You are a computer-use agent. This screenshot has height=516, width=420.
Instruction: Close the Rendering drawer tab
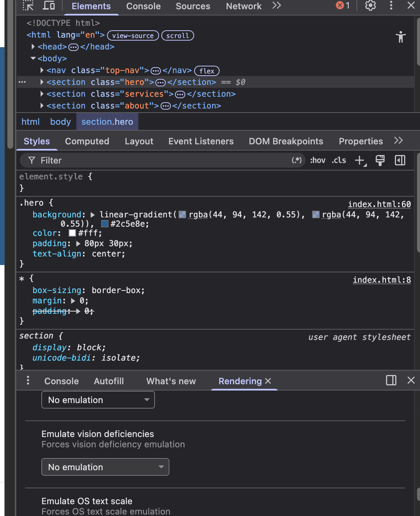pyautogui.click(x=268, y=381)
